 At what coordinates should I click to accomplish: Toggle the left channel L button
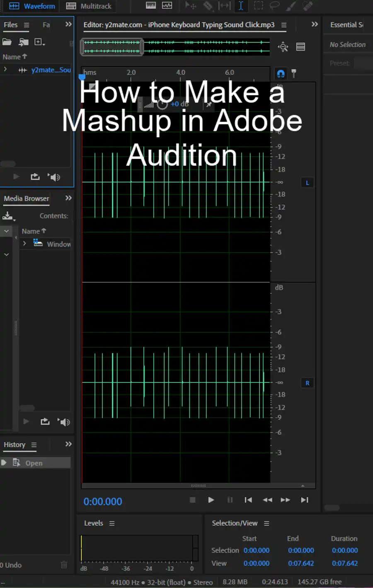[x=307, y=183]
